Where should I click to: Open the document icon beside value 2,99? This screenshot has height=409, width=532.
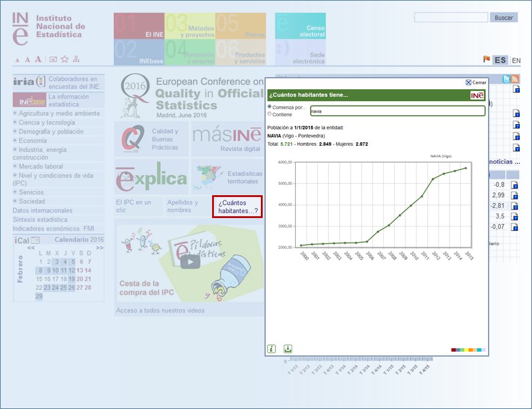[515, 196]
